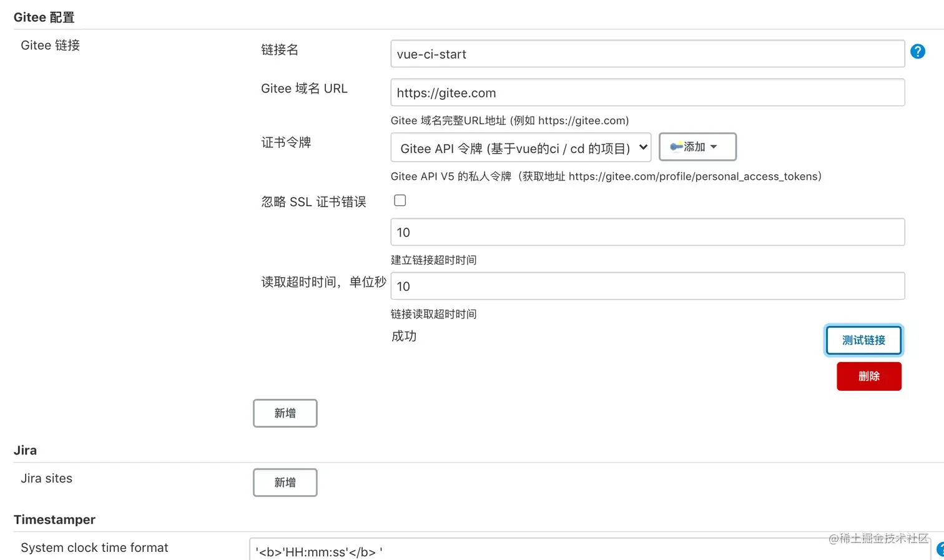The image size is (944, 560).
Task: Focus the Gitee 域名 URL input field
Action: (647, 92)
